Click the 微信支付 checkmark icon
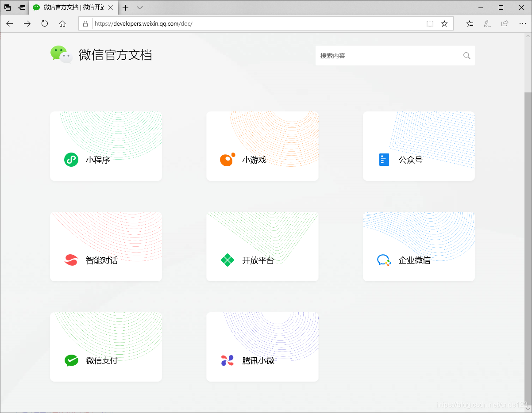 coord(71,360)
